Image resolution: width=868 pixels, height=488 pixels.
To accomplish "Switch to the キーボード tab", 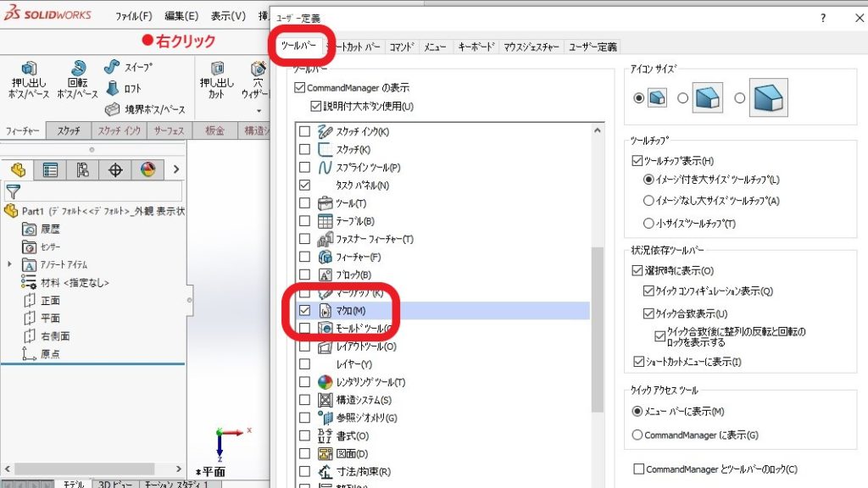I will (x=476, y=47).
